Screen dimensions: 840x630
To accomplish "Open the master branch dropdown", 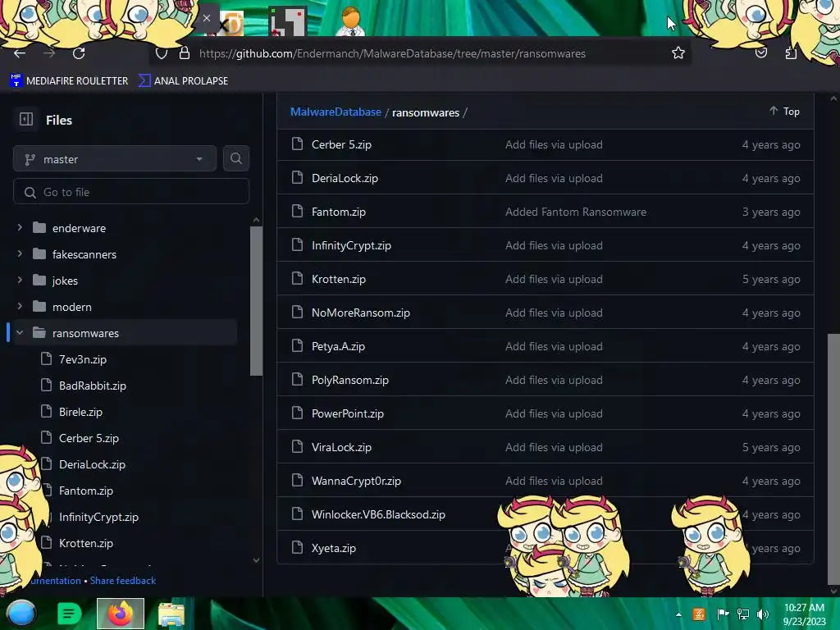I will tap(115, 158).
